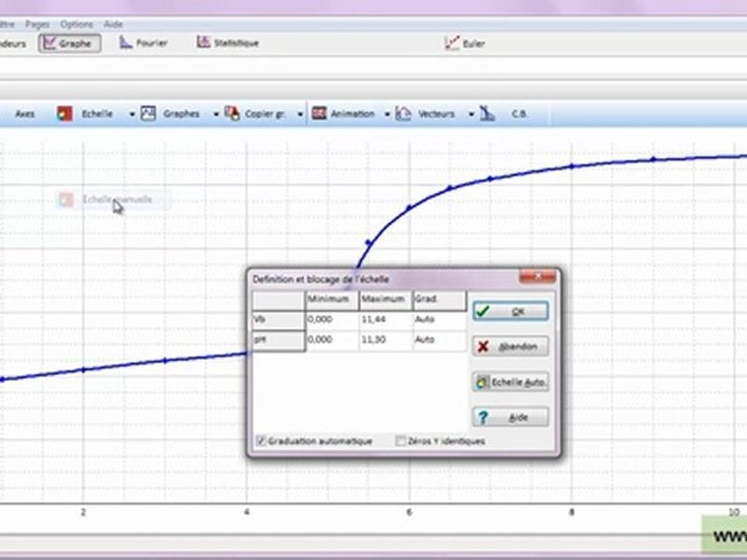Toggle Graduation automatique checkbox
This screenshot has width=747, height=560.
(261, 441)
